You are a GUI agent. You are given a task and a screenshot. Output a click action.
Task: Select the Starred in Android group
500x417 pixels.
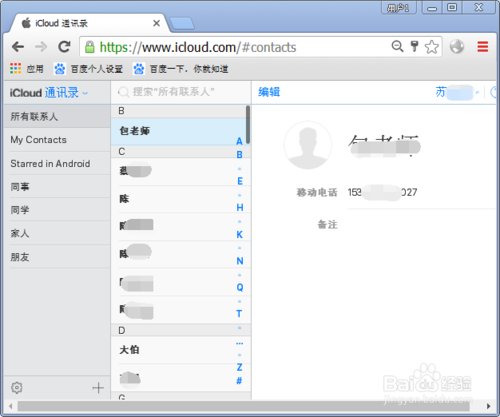[x=57, y=163]
